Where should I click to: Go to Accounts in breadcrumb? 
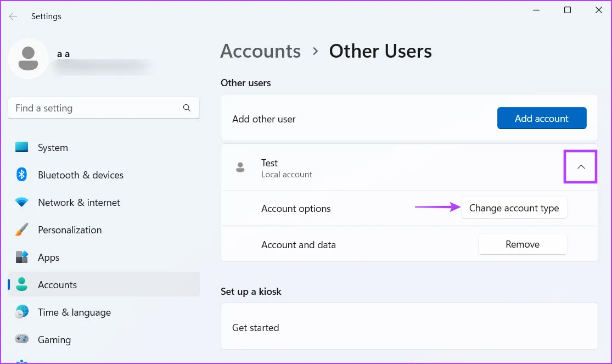tap(260, 51)
